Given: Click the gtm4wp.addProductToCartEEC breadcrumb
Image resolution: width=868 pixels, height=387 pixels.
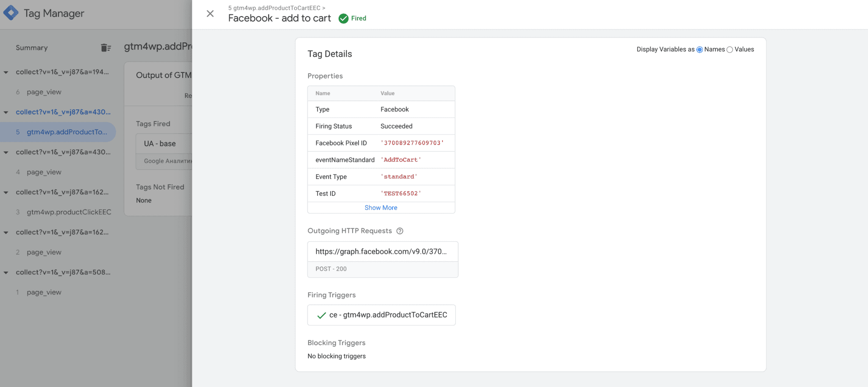Looking at the screenshot, I should click(x=275, y=8).
